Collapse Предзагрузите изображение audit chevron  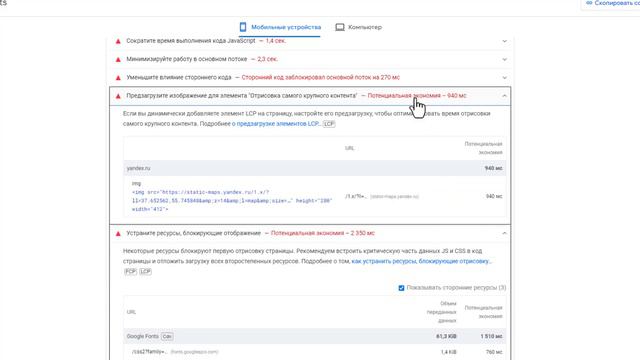[504, 96]
